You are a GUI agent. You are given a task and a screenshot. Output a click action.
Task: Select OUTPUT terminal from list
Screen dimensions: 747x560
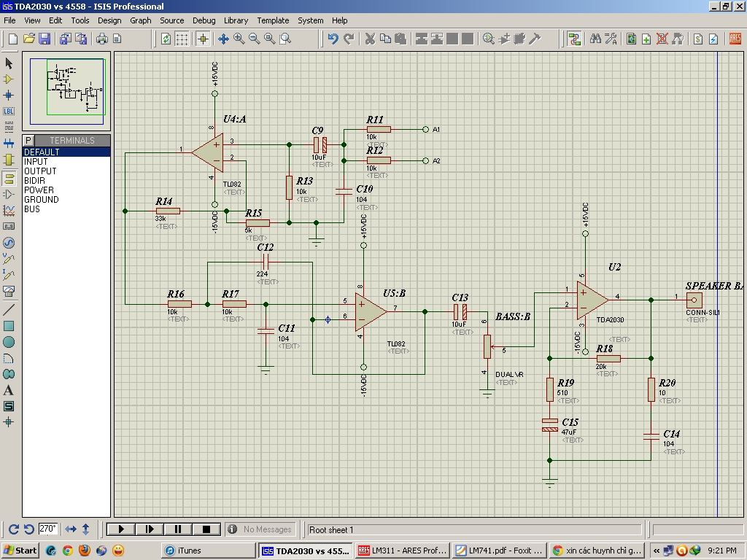66,171
